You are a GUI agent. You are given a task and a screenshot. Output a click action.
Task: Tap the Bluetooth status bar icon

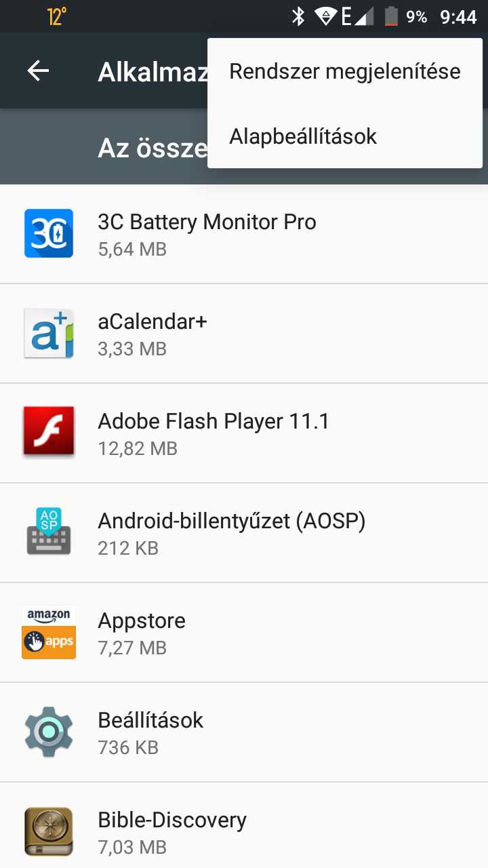coord(298,16)
